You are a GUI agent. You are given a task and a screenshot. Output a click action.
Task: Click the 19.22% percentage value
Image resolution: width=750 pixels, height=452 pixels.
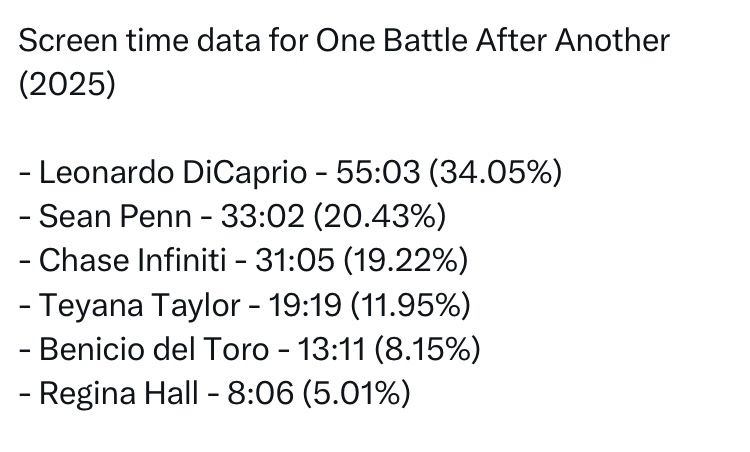(403, 261)
